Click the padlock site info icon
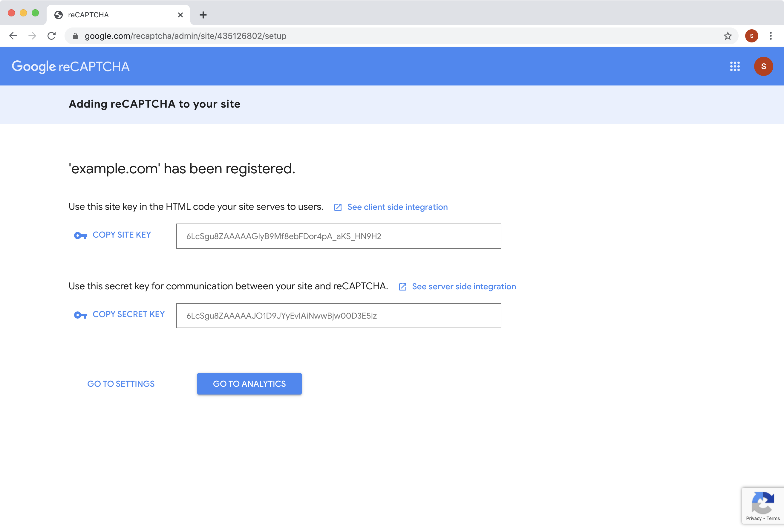784x532 pixels. (x=75, y=36)
